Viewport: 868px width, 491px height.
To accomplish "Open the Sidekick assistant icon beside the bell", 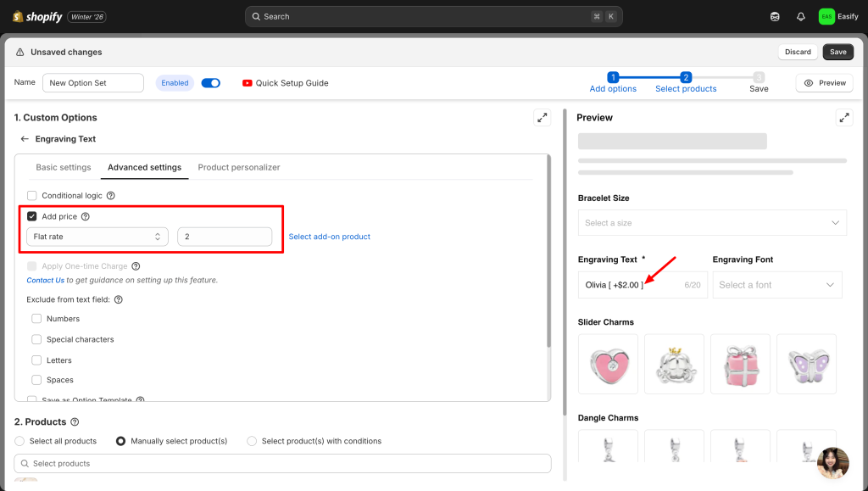I will [775, 16].
